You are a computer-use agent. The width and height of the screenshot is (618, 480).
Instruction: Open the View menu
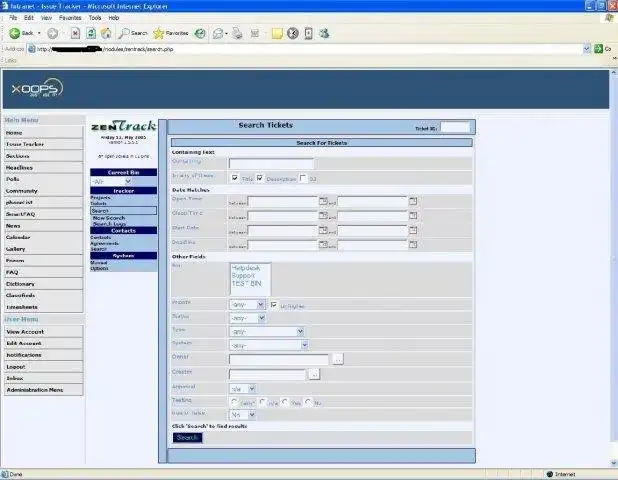[46, 18]
